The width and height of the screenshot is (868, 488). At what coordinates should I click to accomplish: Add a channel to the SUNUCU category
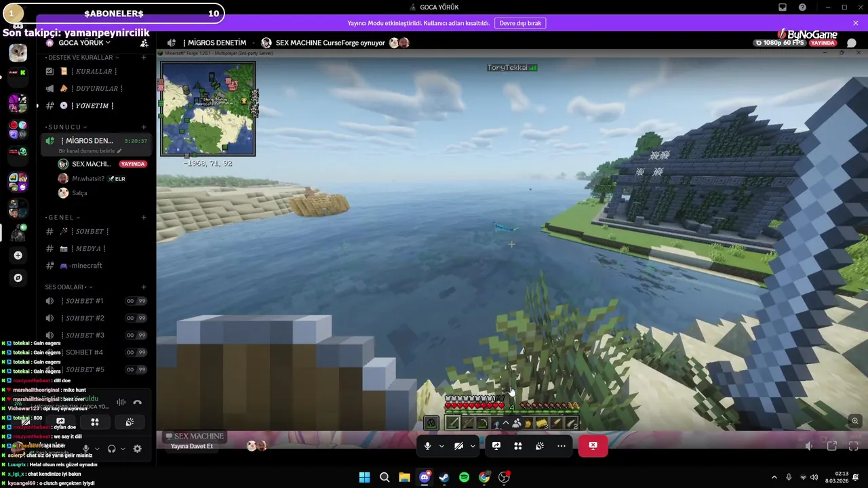point(143,127)
